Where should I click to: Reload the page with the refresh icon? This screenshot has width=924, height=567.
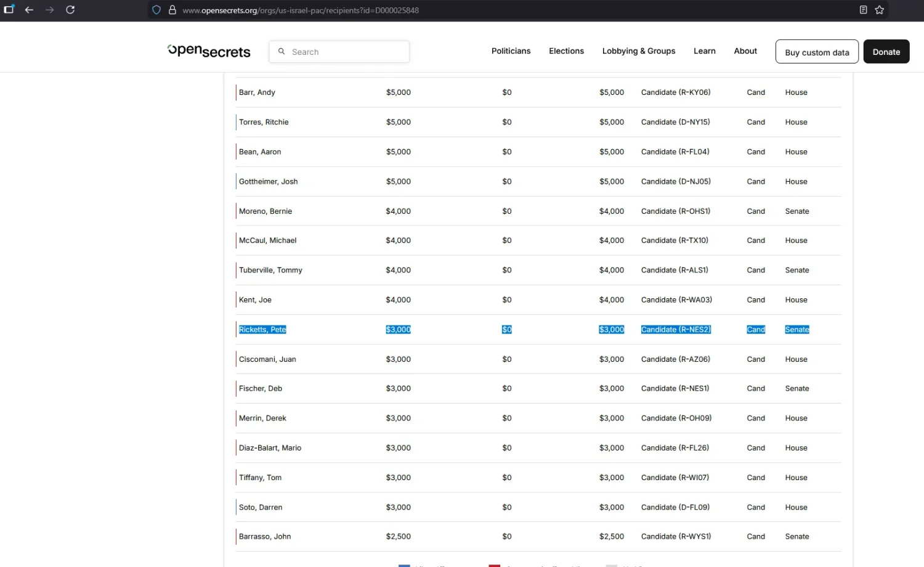pyautogui.click(x=70, y=10)
